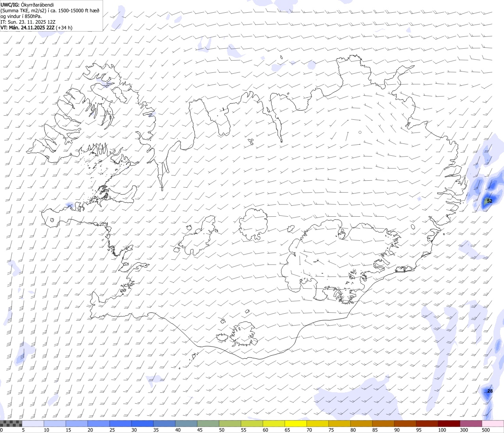
Task: Click legend scale label '100'
Action: [x=442, y=430]
